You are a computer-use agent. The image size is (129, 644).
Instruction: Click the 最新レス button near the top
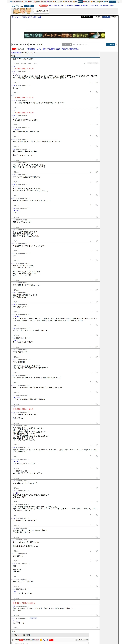click(32, 45)
